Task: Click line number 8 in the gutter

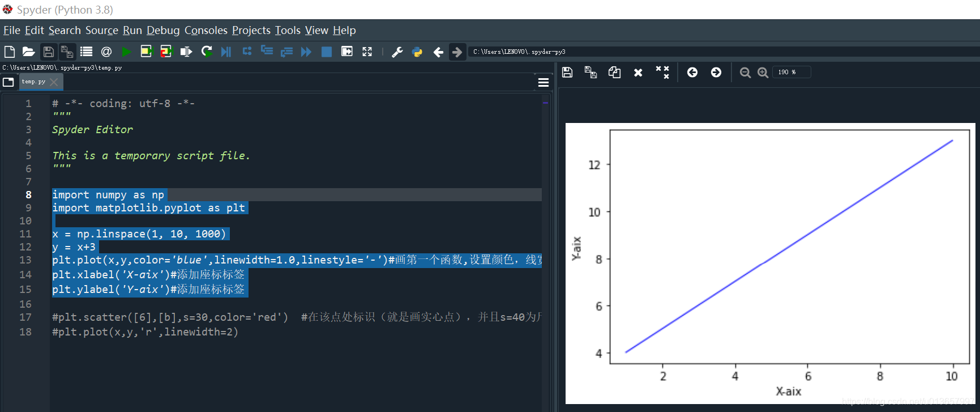Action: (28, 194)
